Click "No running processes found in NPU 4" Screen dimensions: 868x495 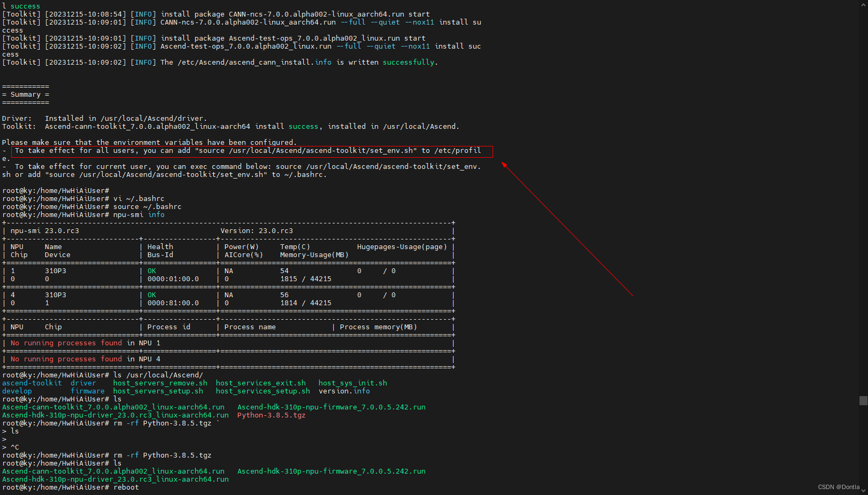(85, 359)
